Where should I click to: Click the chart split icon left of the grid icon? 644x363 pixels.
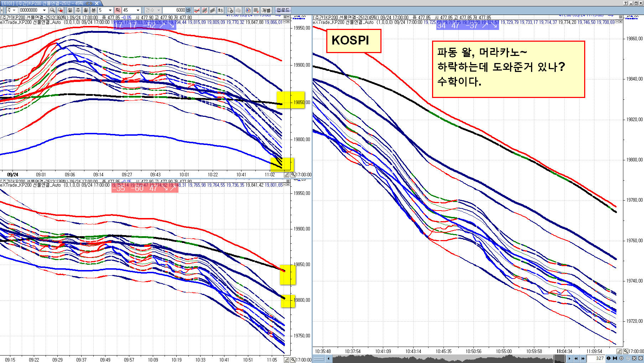coord(248,10)
